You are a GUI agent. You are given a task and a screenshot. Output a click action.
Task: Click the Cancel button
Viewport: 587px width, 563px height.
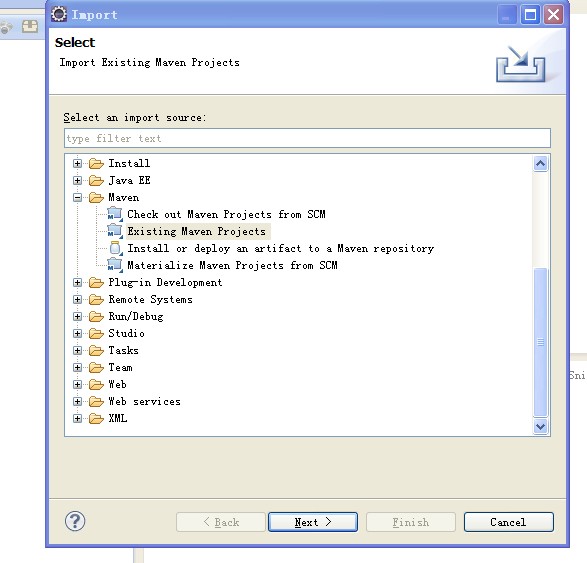pyautogui.click(x=508, y=522)
